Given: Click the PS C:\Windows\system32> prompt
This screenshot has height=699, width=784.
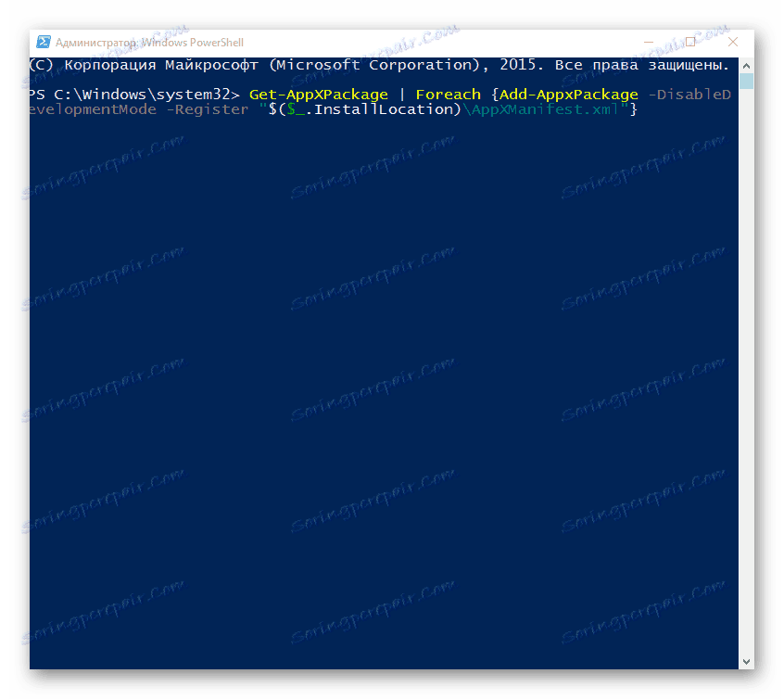Looking at the screenshot, I should (134, 94).
